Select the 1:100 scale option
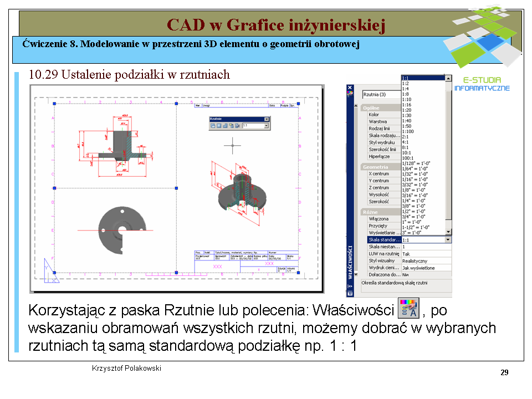Image resolution: width=532 pixels, height=399 pixels. tap(423, 131)
